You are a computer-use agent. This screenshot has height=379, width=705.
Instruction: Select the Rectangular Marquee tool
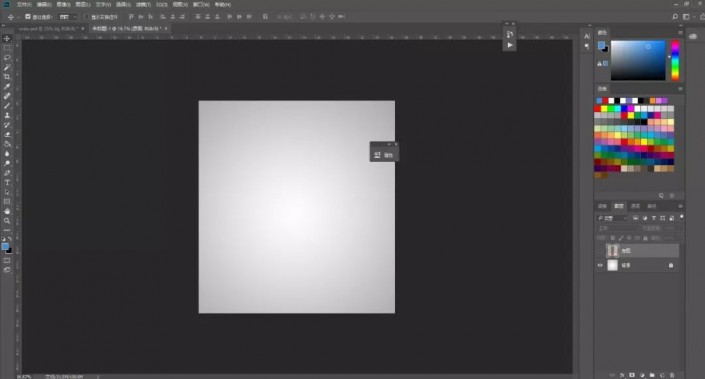[x=7, y=48]
